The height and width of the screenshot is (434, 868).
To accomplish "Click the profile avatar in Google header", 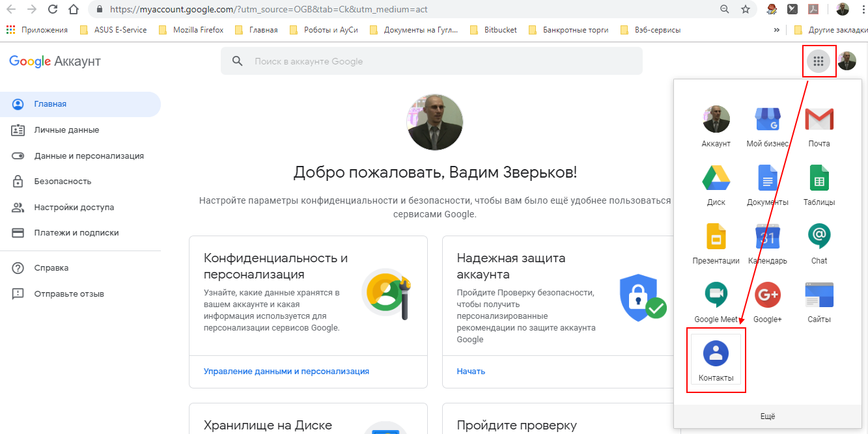I will tap(847, 61).
